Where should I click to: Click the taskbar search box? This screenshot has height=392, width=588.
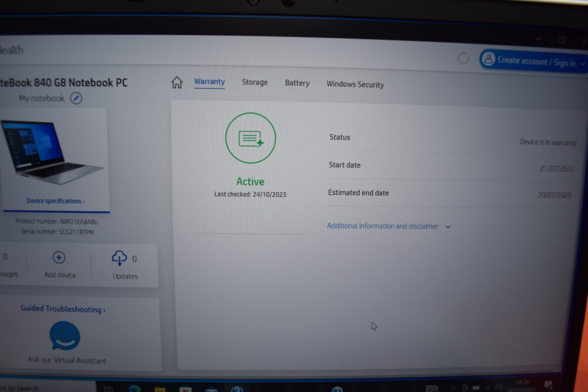tap(48, 387)
